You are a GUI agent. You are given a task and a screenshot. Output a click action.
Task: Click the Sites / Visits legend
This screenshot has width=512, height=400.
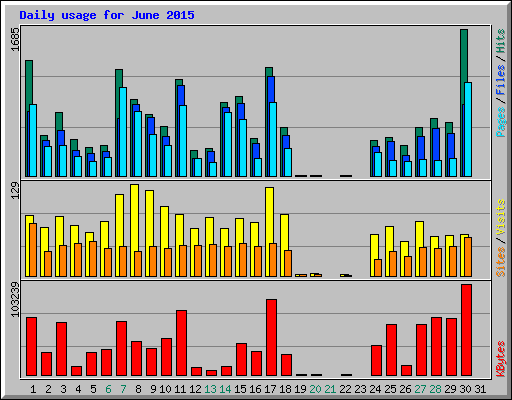point(500,238)
